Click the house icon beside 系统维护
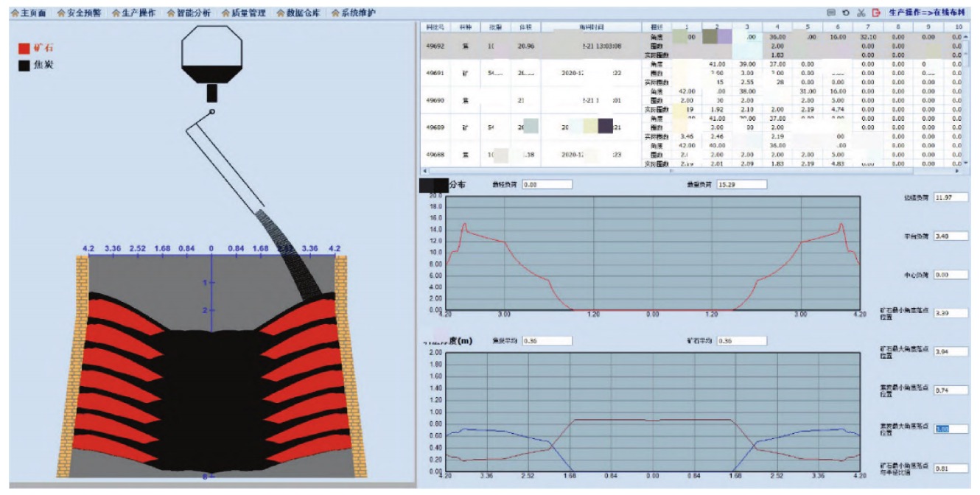The image size is (980, 495). 336,13
